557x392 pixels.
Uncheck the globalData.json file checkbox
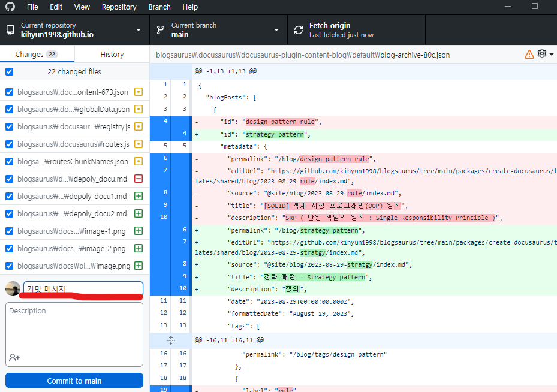click(9, 109)
